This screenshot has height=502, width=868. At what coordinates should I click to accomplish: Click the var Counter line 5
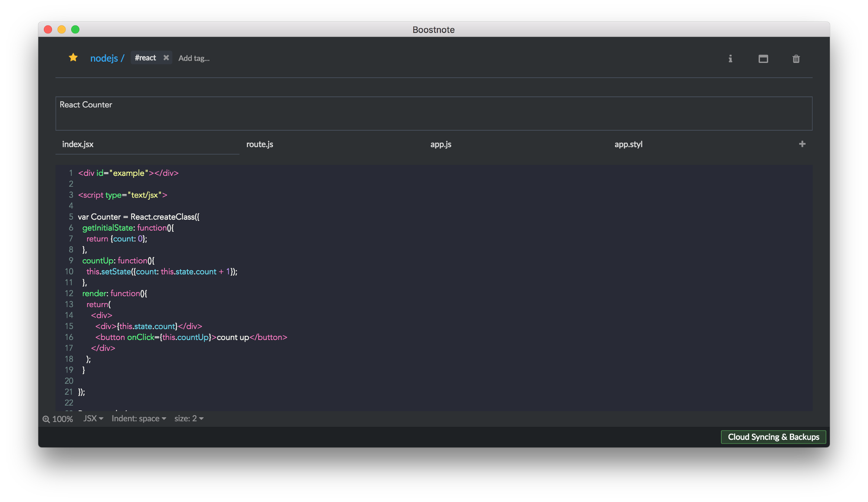pos(138,217)
